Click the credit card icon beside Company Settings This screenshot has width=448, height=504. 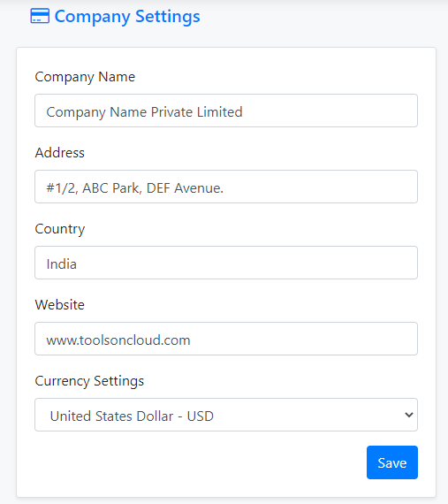(x=40, y=16)
